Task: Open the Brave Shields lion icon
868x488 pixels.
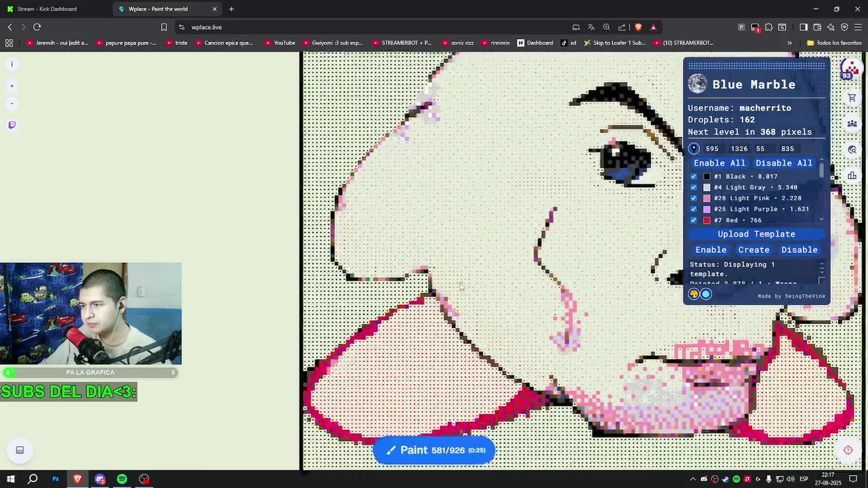Action: (x=638, y=27)
